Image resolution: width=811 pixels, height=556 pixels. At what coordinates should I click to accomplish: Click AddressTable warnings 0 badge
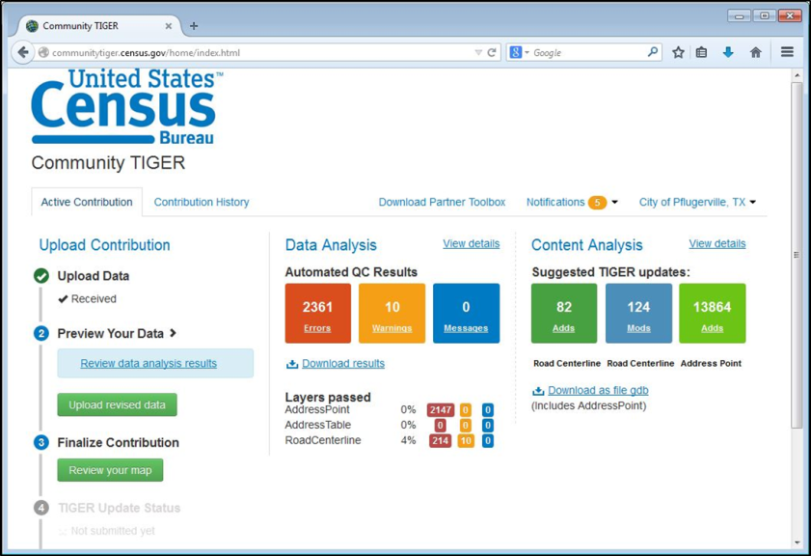pyautogui.click(x=465, y=426)
